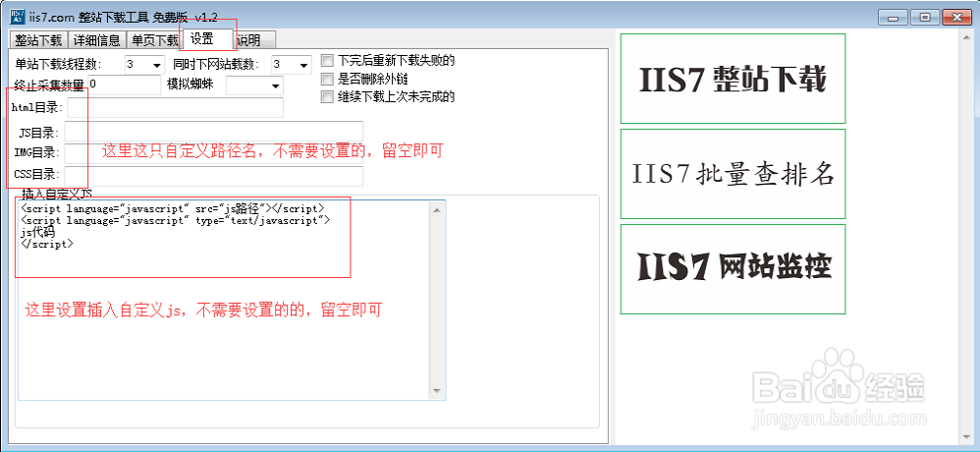The image size is (980, 452).
Task: Click the 'js代码' line in the text area
Action: [x=38, y=232]
